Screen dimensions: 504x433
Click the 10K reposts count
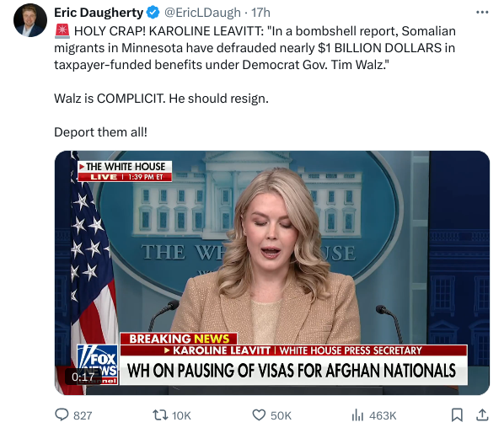181,415
